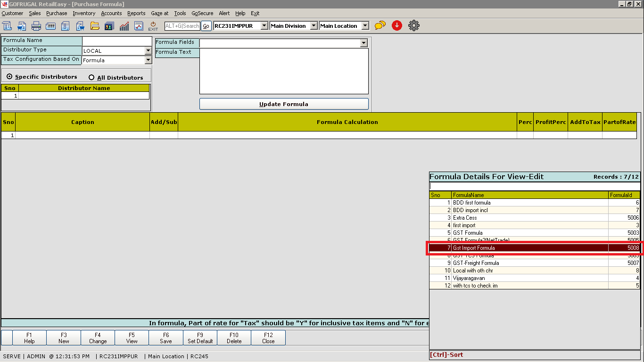Click the first Distributor Name cell
The image size is (644, 362).
(x=84, y=96)
